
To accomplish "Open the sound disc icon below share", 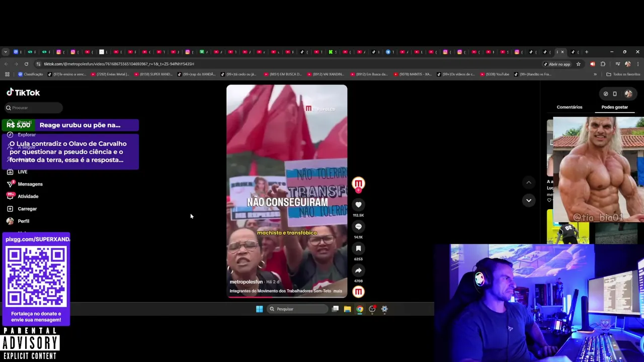I will click(x=358, y=292).
